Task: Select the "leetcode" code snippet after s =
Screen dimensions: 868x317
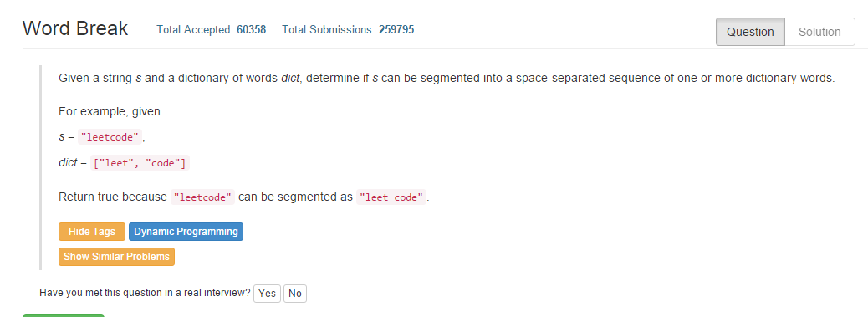Action: 110,137
